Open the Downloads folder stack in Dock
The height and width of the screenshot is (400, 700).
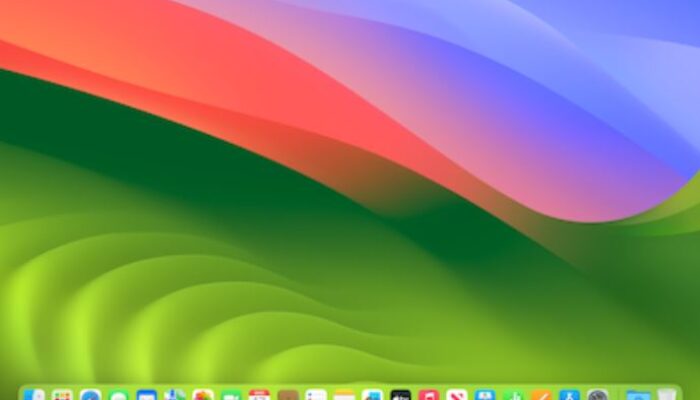(x=638, y=395)
